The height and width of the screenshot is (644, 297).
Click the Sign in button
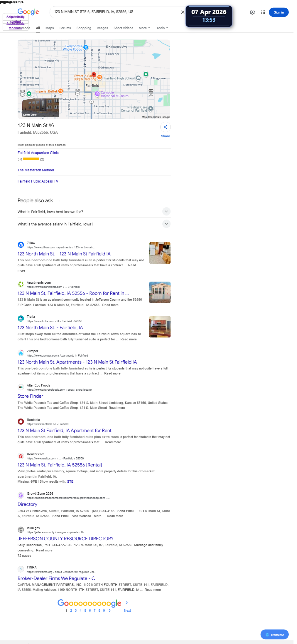point(279,12)
